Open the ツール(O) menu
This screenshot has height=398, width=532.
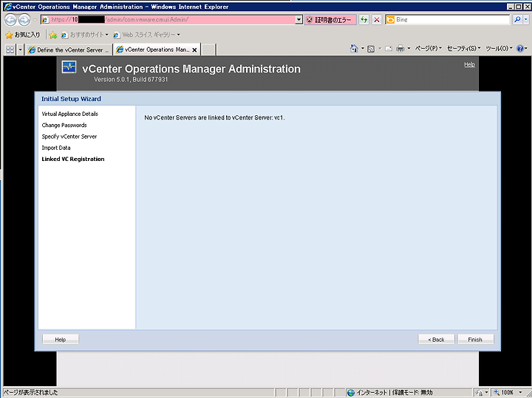(499, 49)
